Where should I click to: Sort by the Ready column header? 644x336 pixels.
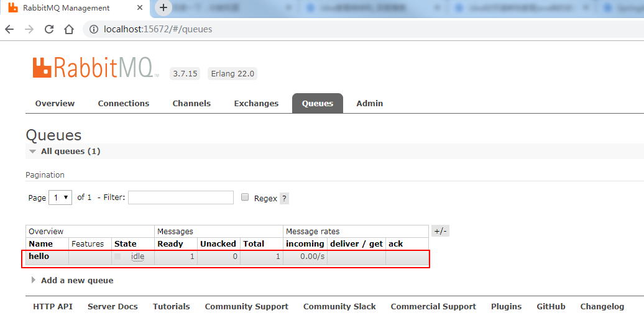[170, 243]
